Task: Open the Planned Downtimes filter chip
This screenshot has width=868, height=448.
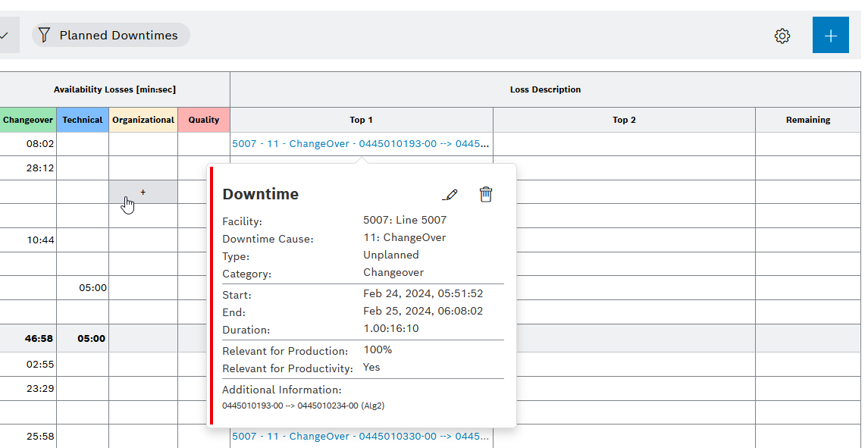Action: pos(111,34)
